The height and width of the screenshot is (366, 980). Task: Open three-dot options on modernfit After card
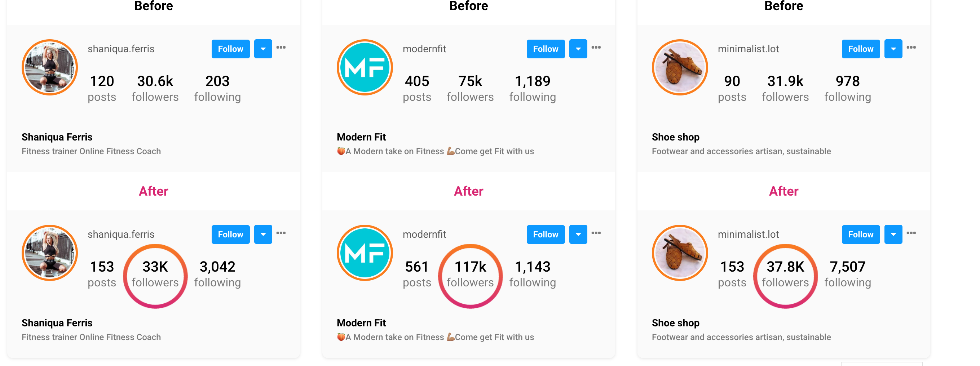tap(596, 233)
